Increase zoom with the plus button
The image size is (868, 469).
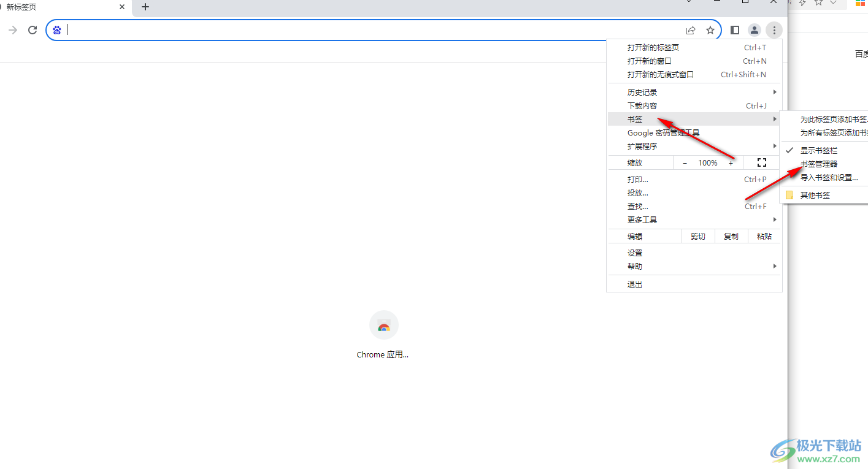(x=731, y=163)
